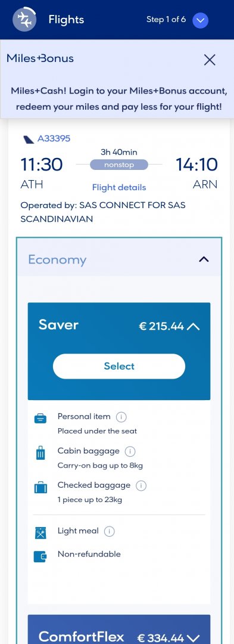The width and height of the screenshot is (234, 644).
Task: Expand the Step 1 of 6 dropdown
Action: pos(201,20)
